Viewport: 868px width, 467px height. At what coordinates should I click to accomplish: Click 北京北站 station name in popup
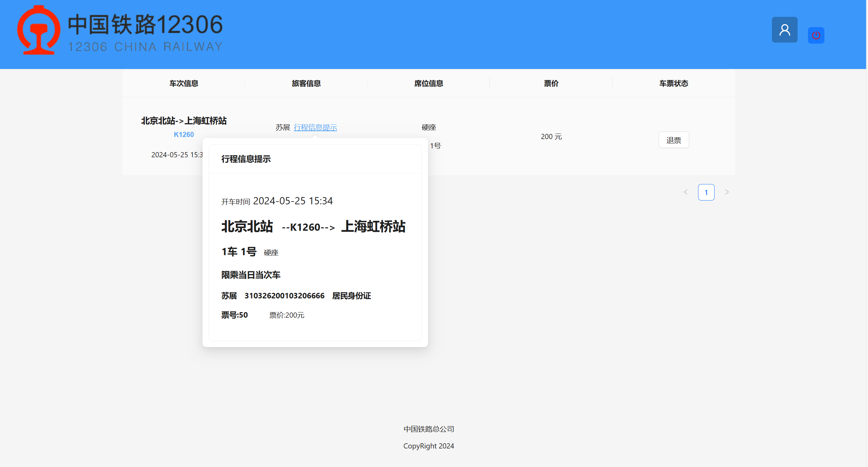pos(247,227)
